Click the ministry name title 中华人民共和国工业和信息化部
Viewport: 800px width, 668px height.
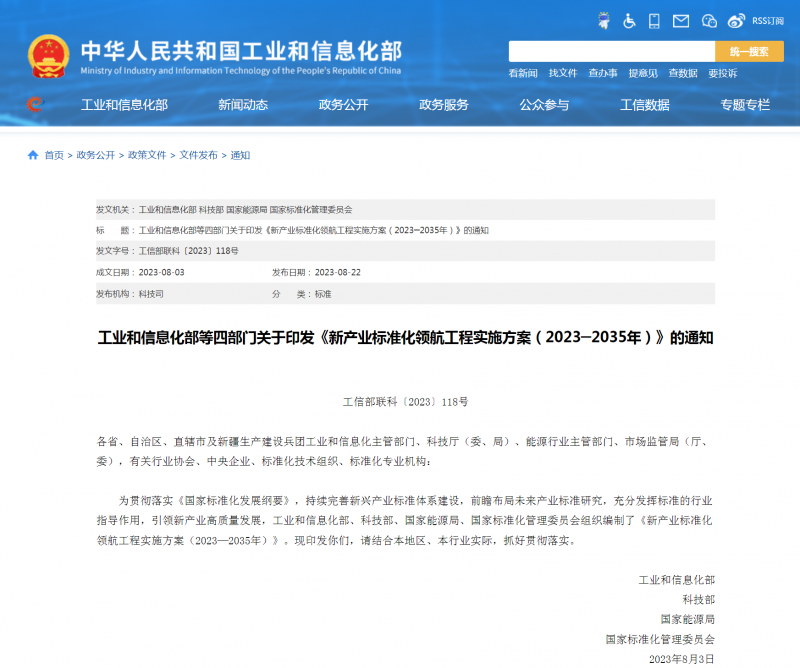241,51
